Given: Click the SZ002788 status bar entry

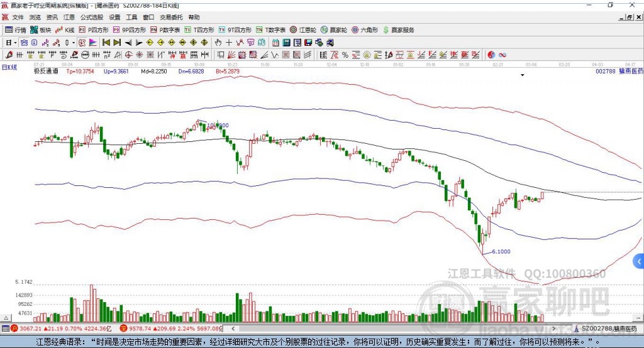Looking at the screenshot, I should 606,329.
